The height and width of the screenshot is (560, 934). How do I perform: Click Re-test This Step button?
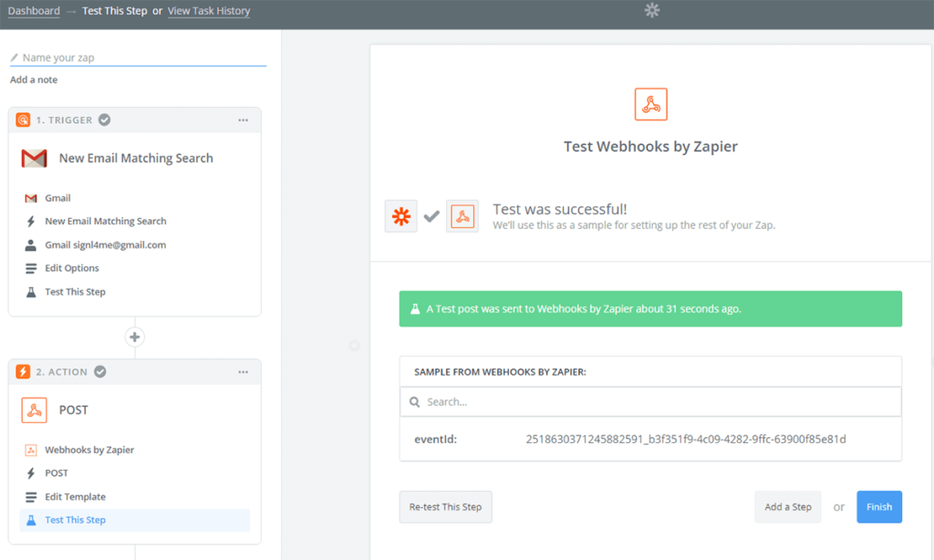click(445, 507)
